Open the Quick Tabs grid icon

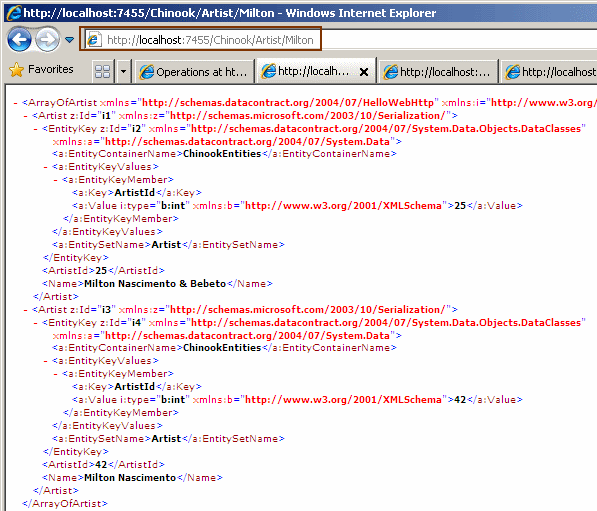[x=102, y=71]
